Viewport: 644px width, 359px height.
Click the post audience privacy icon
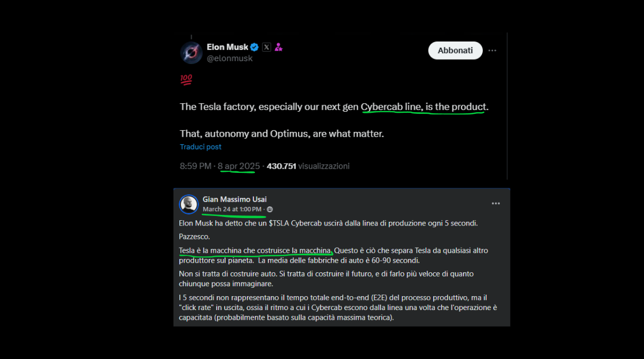pos(270,210)
